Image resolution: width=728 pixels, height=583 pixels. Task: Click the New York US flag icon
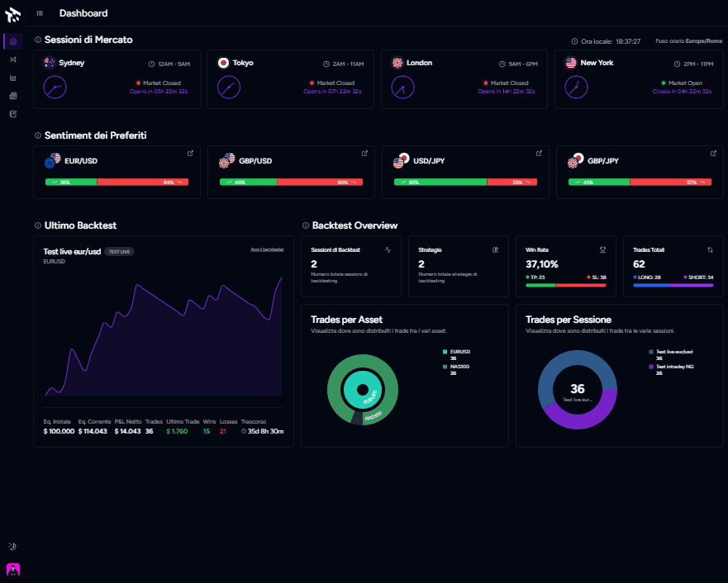click(571, 63)
